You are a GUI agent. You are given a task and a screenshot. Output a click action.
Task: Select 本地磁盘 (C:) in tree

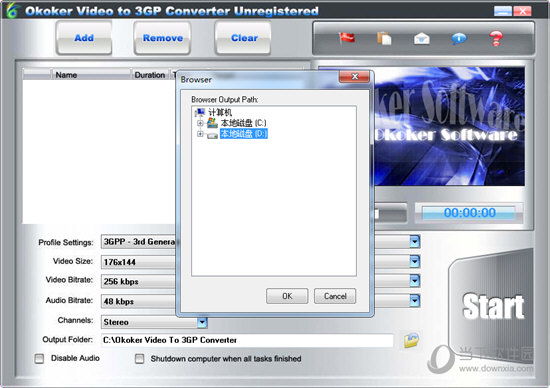(243, 123)
